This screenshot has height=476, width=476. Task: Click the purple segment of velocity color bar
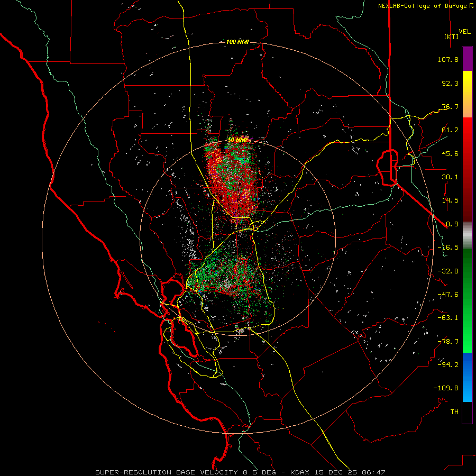[x=467, y=59]
